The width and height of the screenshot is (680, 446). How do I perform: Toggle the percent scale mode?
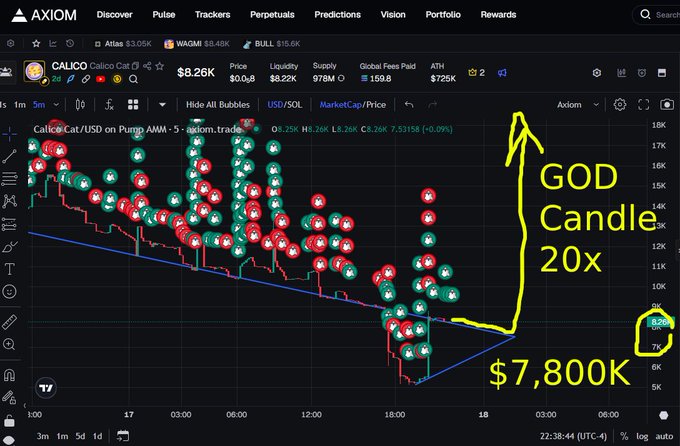point(624,436)
